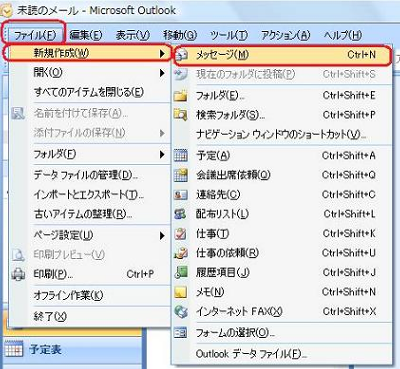Click the new mail message icon
This screenshot has height=369, width=400.
click(182, 55)
